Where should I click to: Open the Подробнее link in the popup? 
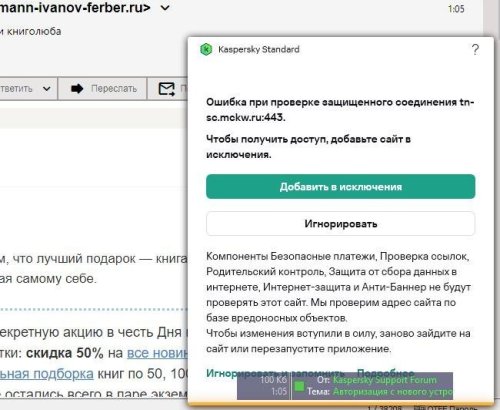click(x=386, y=373)
